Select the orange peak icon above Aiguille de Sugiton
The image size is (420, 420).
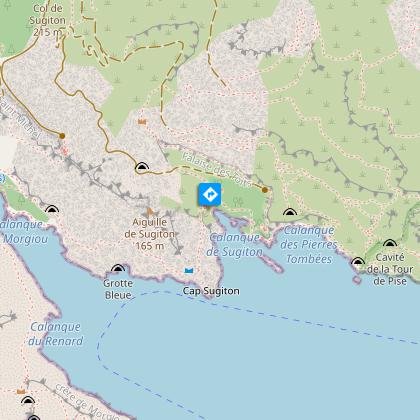(150, 212)
